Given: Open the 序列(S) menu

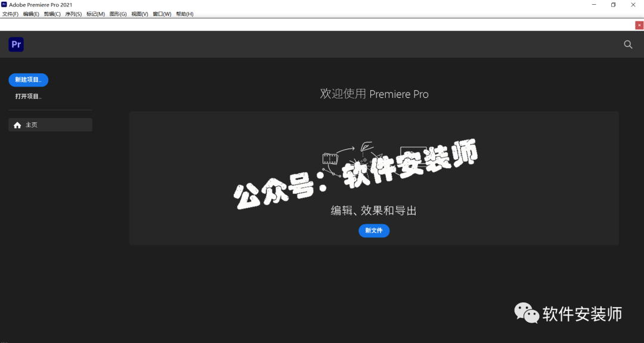Looking at the screenshot, I should [73, 14].
